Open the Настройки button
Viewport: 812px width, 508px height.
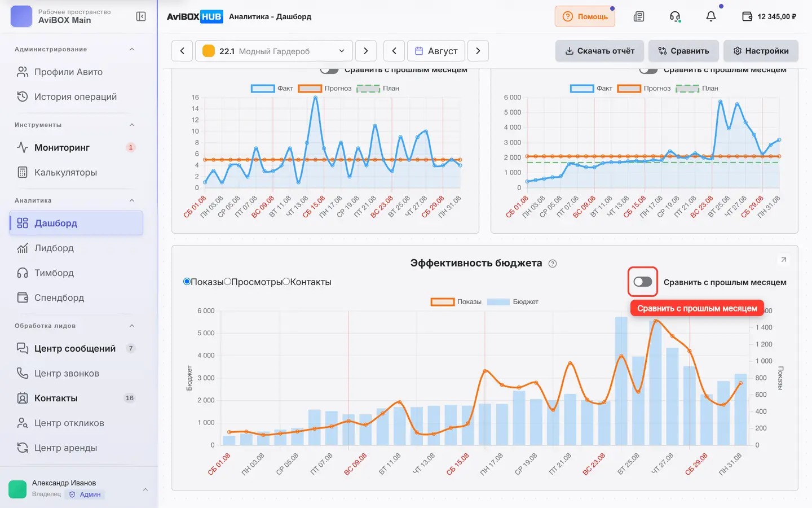coord(761,51)
